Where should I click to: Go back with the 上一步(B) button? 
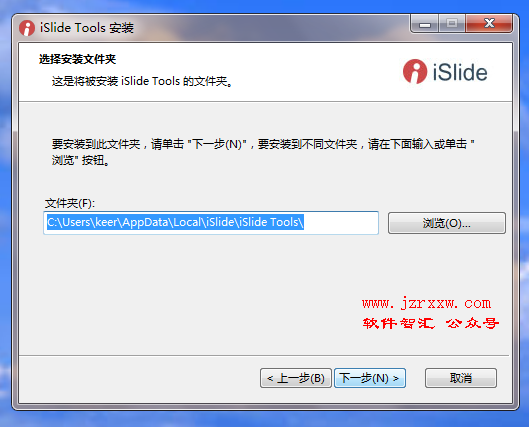(x=296, y=378)
